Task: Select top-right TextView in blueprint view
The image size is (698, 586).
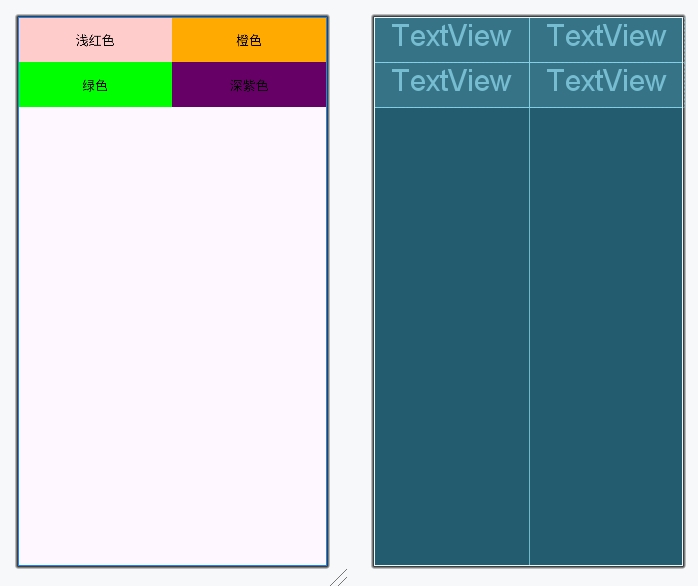Action: [x=606, y=37]
